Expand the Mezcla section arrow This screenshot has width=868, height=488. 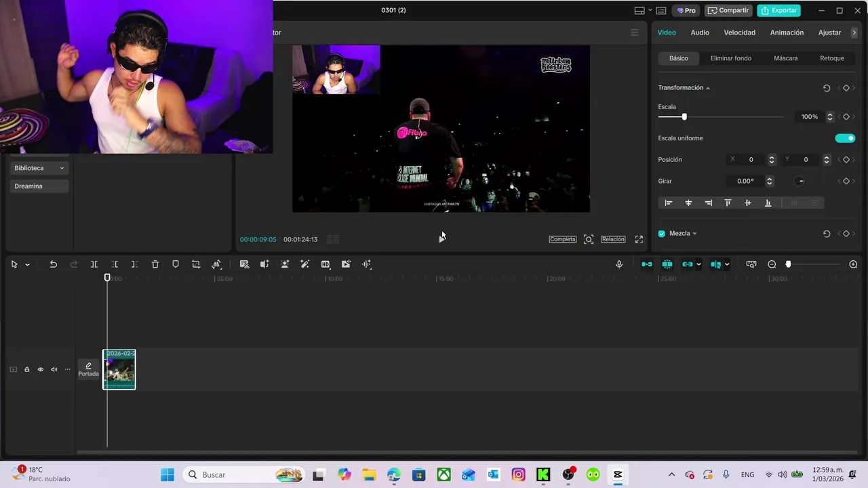tap(694, 234)
